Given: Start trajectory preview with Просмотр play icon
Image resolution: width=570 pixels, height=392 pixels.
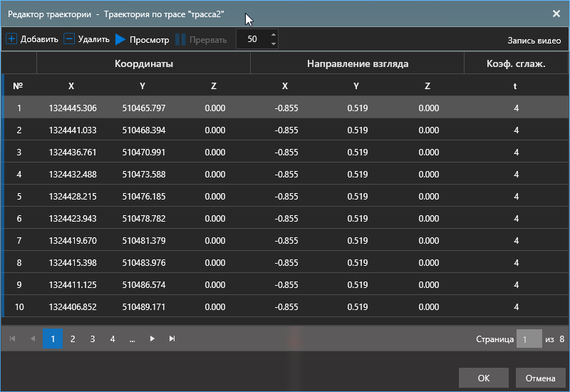Looking at the screenshot, I should tap(120, 40).
